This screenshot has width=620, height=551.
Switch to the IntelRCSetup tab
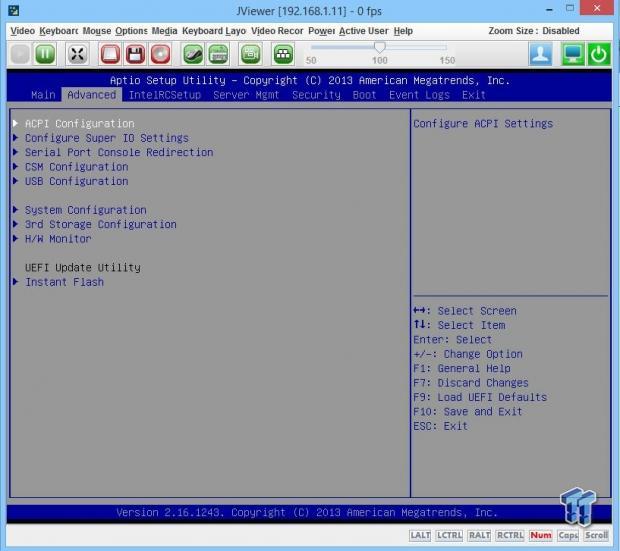(x=165, y=95)
